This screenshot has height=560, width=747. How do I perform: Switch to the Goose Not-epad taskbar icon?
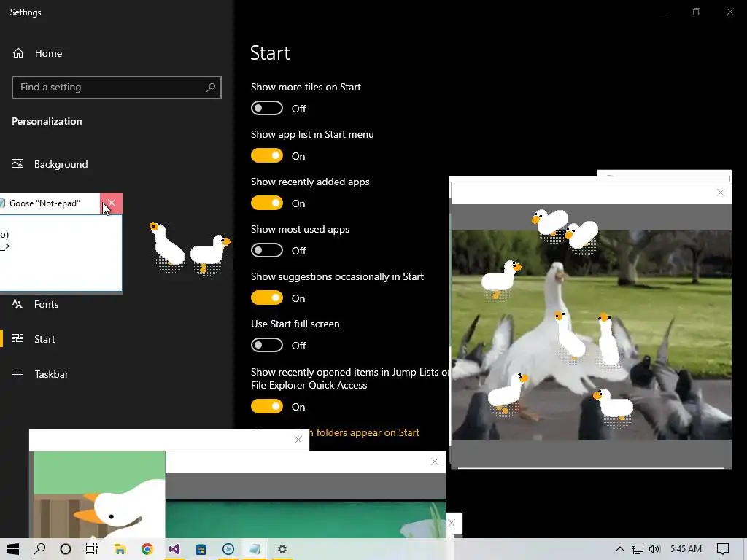(x=255, y=549)
